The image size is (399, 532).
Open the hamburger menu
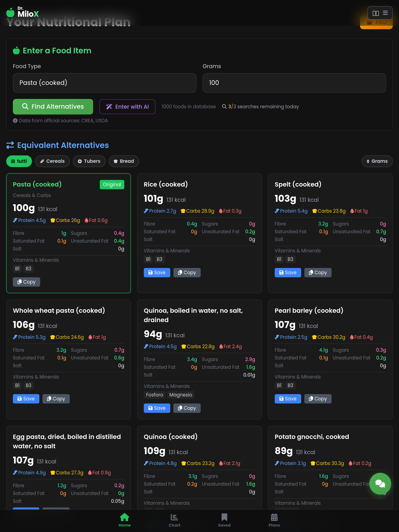385,13
